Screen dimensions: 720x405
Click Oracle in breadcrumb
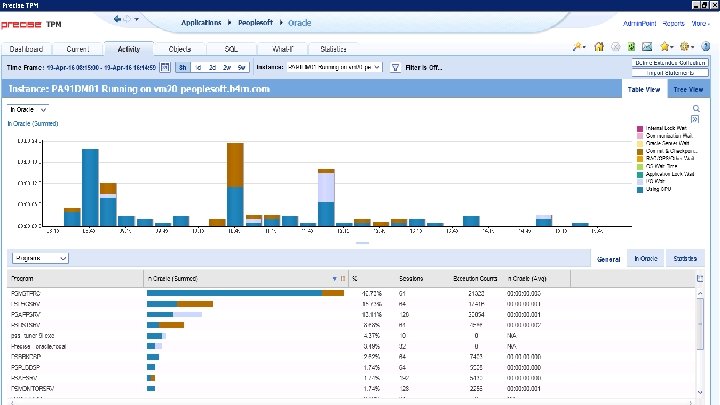[299, 23]
